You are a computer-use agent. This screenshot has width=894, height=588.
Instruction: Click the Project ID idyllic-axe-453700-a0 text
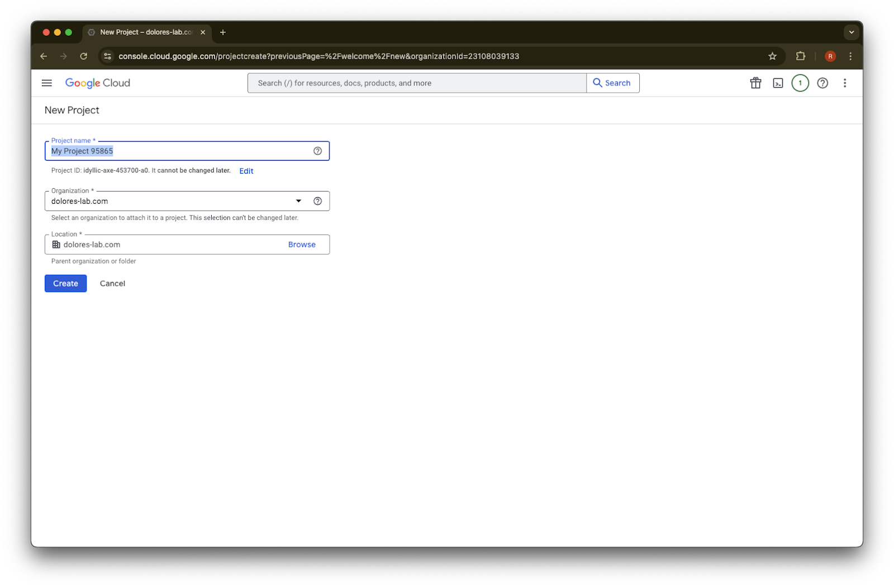[x=116, y=170]
